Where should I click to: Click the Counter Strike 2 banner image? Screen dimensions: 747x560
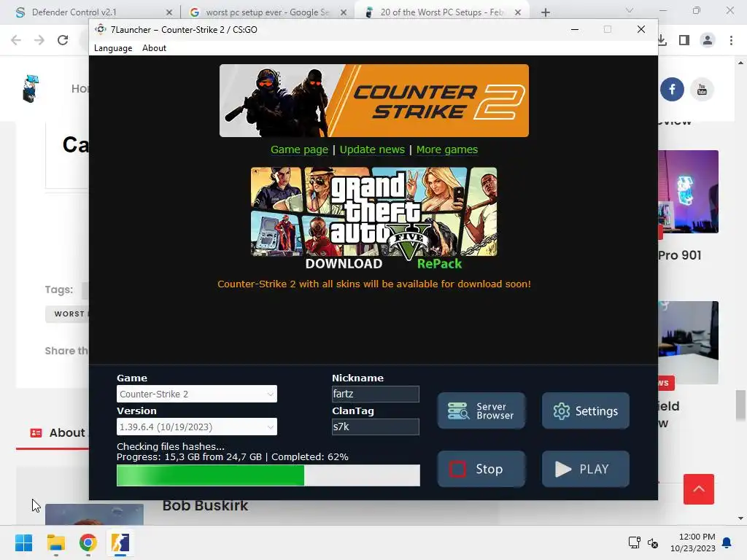click(374, 101)
